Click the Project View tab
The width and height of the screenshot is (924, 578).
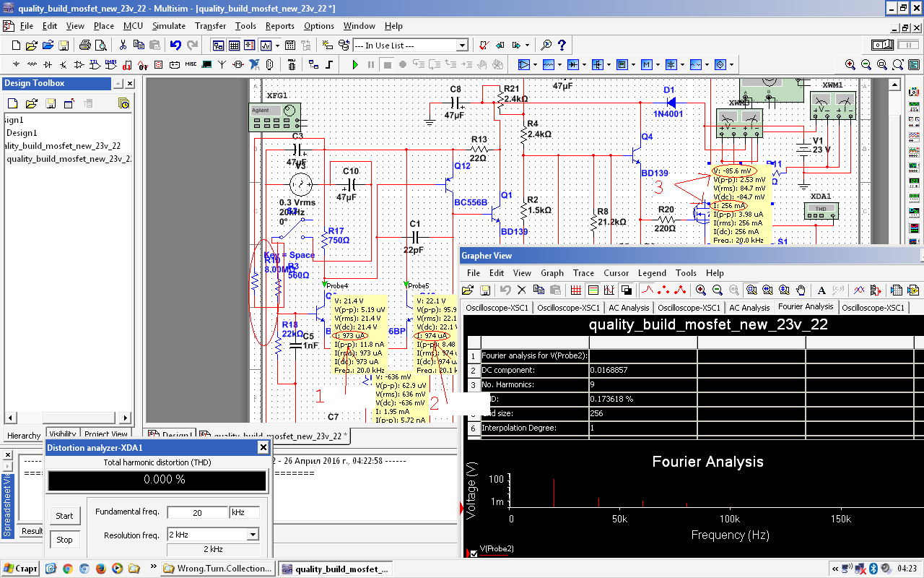tap(106, 435)
